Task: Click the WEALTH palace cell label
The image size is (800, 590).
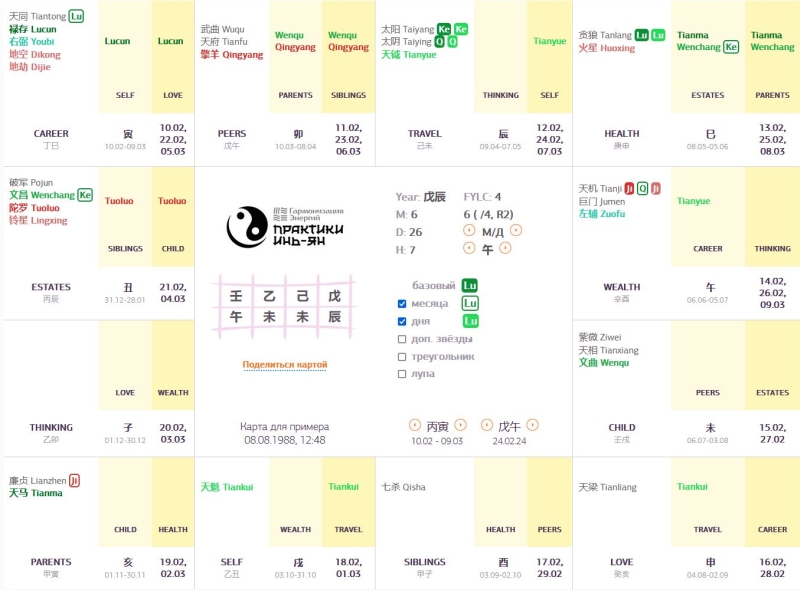Action: coord(622,287)
